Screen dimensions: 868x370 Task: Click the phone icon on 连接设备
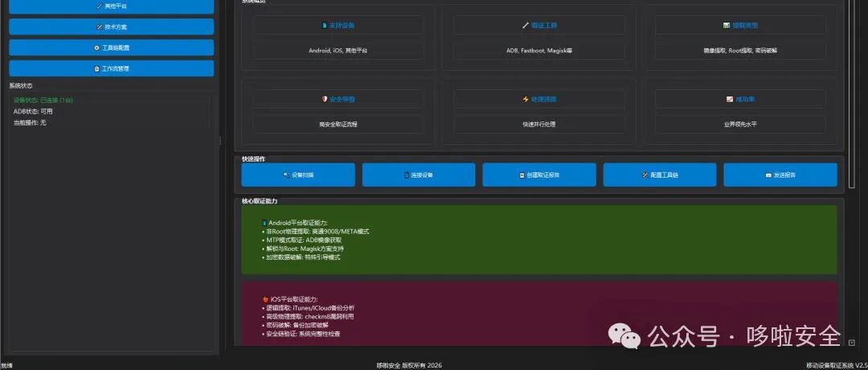(x=407, y=175)
